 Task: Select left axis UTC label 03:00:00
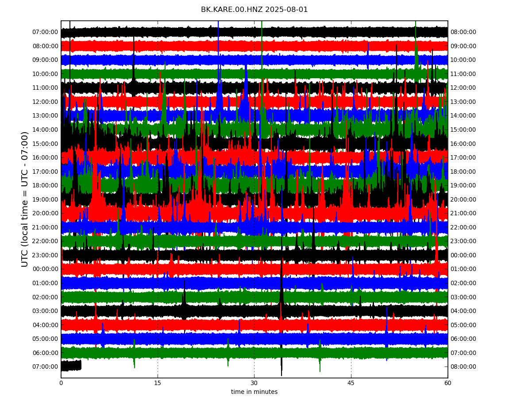tap(46, 311)
